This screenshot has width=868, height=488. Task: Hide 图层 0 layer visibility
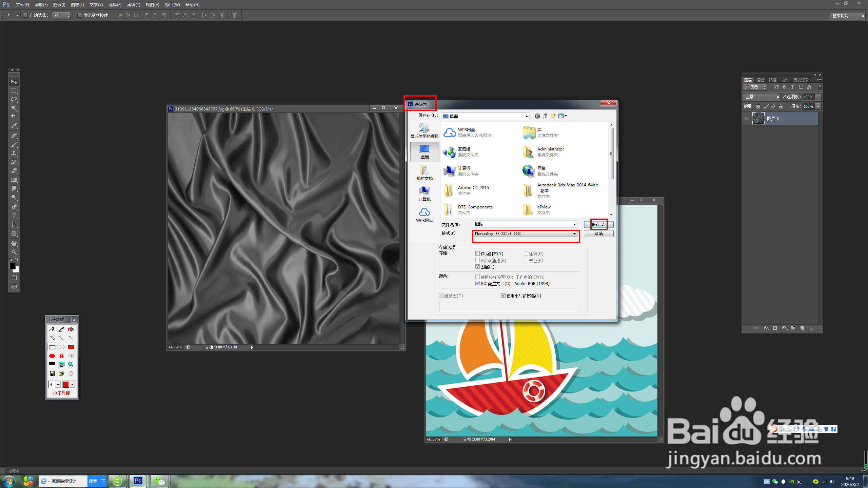[x=746, y=119]
